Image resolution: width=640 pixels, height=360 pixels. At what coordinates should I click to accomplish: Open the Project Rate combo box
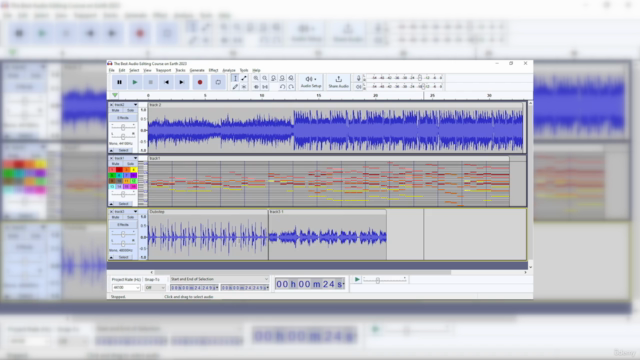point(126,287)
